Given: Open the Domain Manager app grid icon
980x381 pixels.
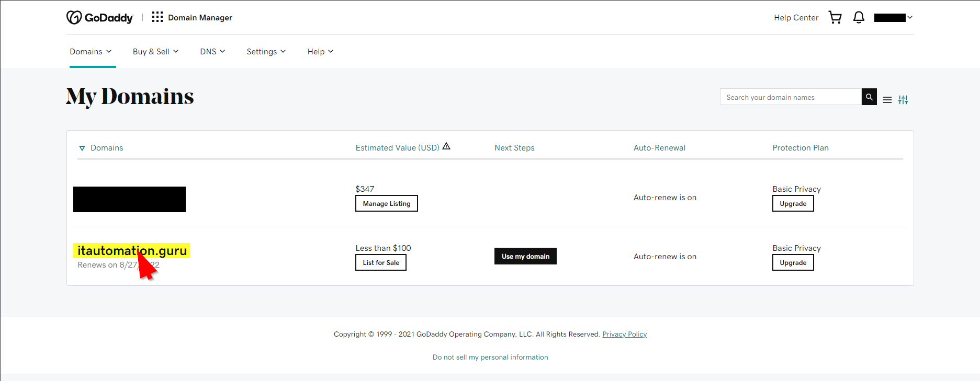Looking at the screenshot, I should (x=157, y=17).
